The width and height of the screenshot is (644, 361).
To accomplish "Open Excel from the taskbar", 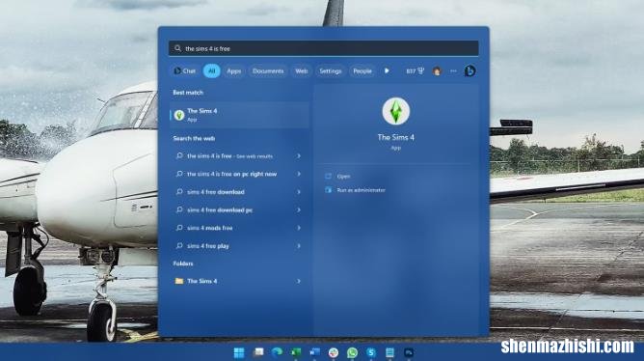I will click(296, 352).
